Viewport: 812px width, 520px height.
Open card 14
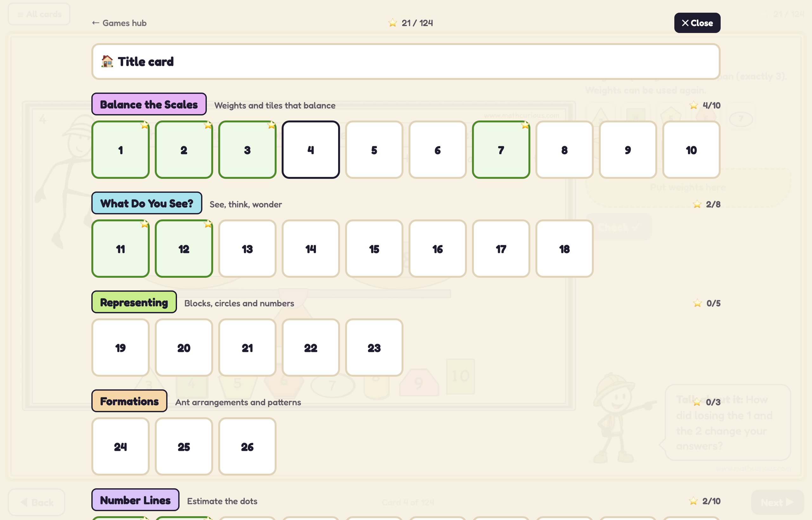(311, 249)
